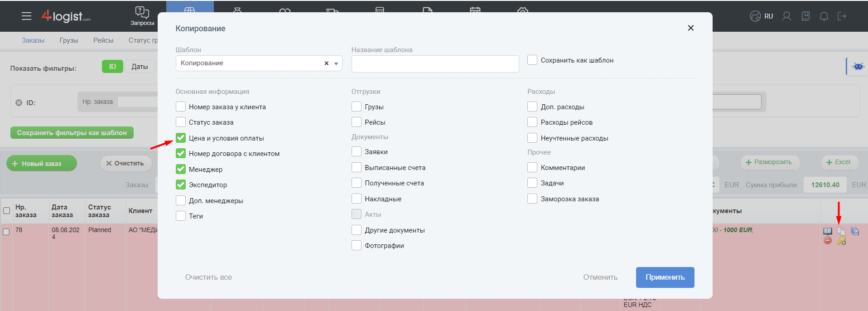This screenshot has width=868, height=311.
Task: Uncheck 'Цена и условия оплаты' checkbox
Action: 181,138
